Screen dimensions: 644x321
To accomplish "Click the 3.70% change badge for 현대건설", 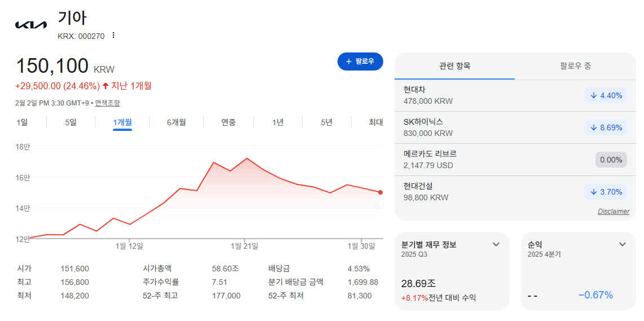I will click(606, 192).
